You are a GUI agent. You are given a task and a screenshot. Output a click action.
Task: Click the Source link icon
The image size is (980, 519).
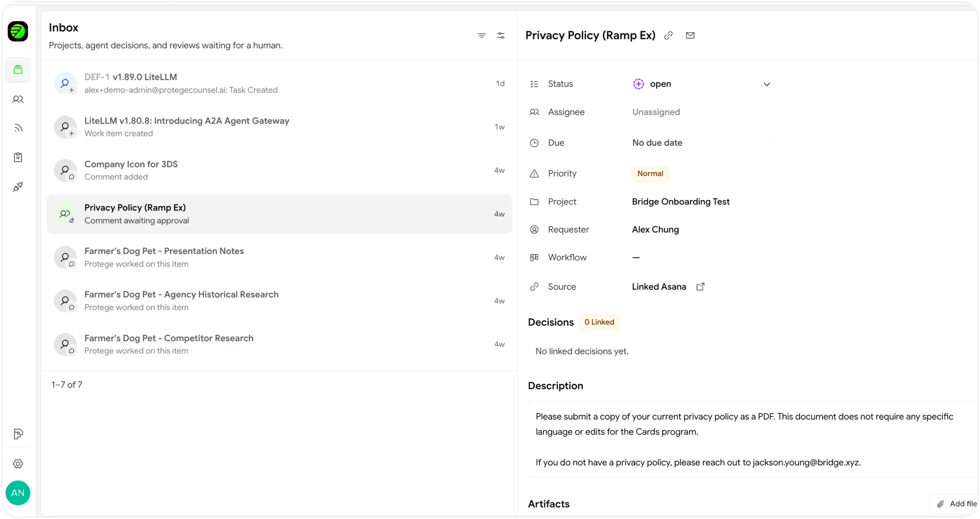tap(534, 287)
